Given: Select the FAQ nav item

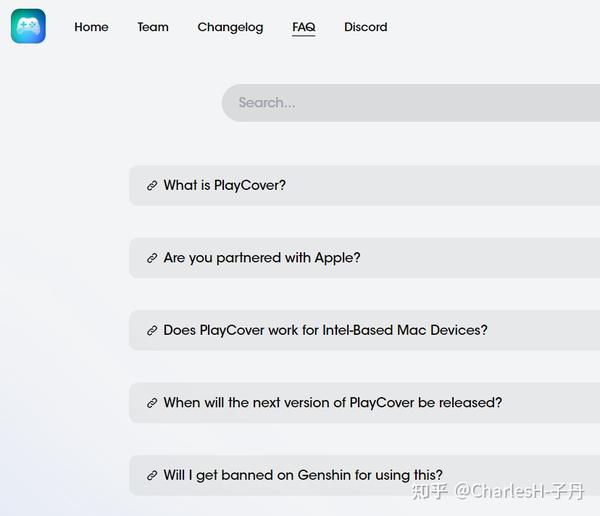Looking at the screenshot, I should [303, 28].
